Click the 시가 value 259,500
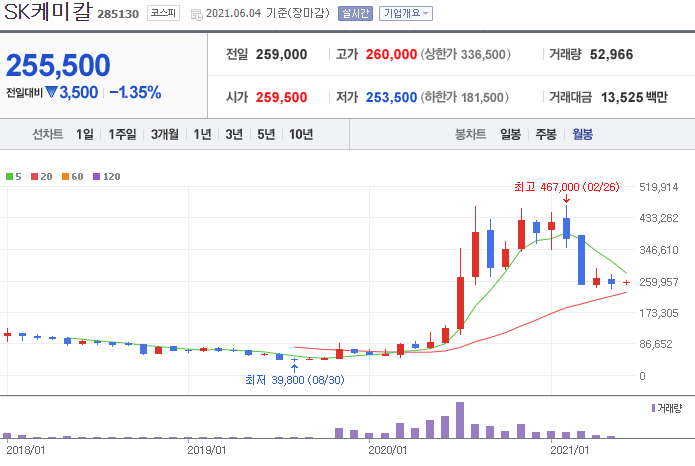This screenshot has width=695, height=466. pyautogui.click(x=281, y=97)
